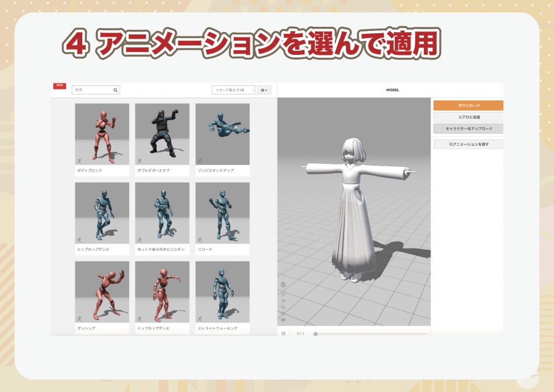
Task: Click the running-figure icon on ゾンビスタンドアップ card
Action: (199, 161)
